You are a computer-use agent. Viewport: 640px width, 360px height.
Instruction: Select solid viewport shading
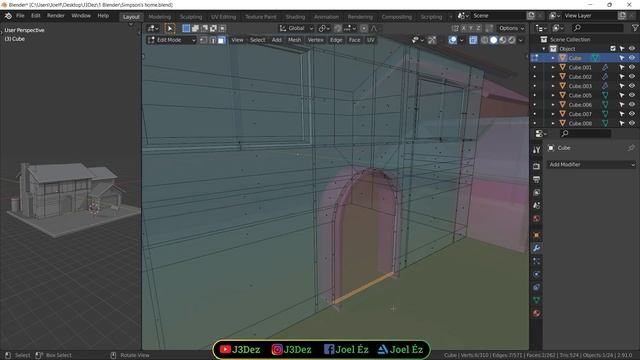[493, 40]
